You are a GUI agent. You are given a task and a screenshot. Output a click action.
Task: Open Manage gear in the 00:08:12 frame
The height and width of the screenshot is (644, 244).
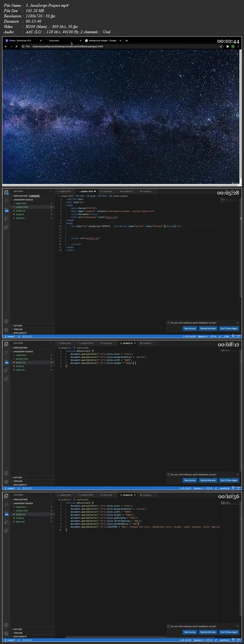(x=6, y=482)
